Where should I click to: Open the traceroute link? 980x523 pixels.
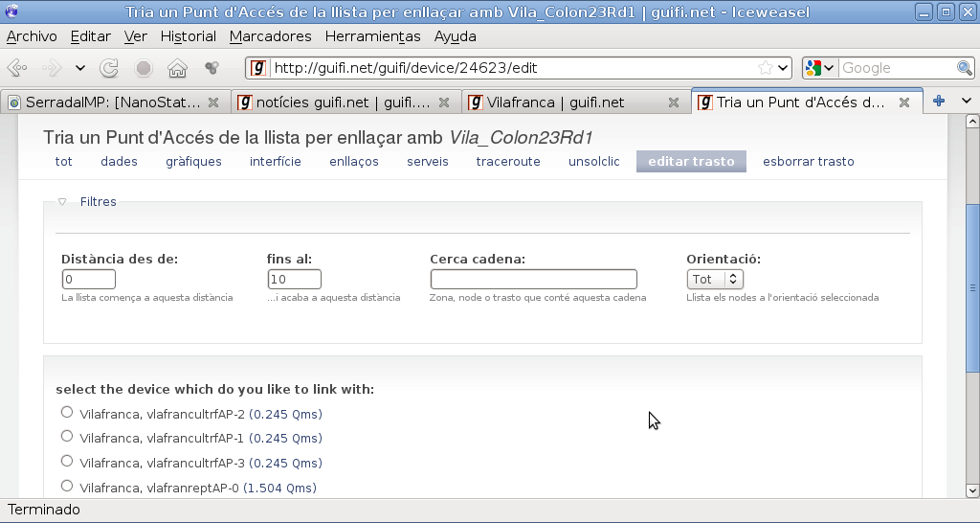[x=508, y=162]
